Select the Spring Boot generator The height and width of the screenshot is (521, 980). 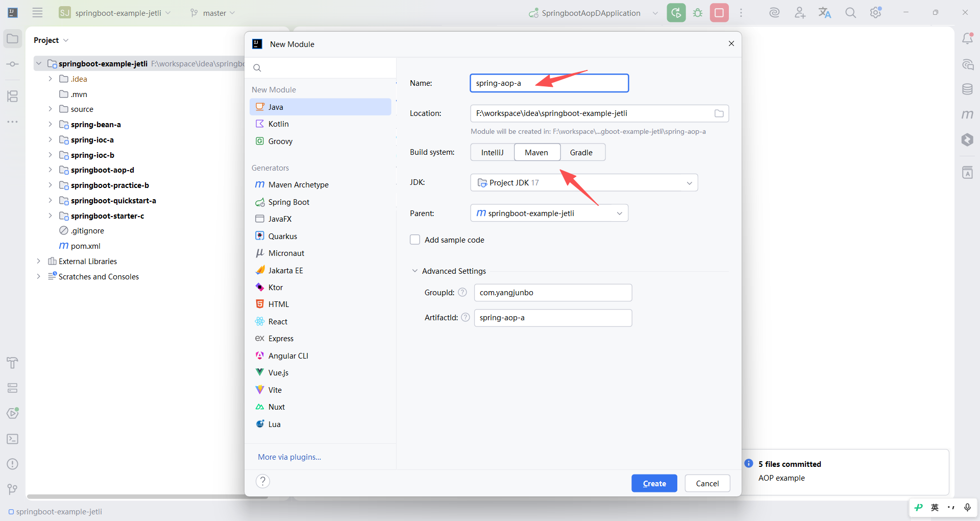tap(321, 202)
